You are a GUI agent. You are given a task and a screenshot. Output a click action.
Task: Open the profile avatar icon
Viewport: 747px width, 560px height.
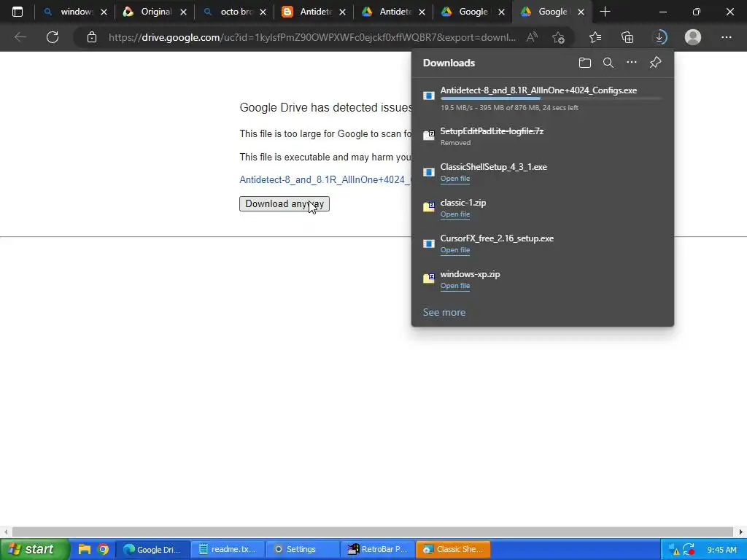coord(693,37)
